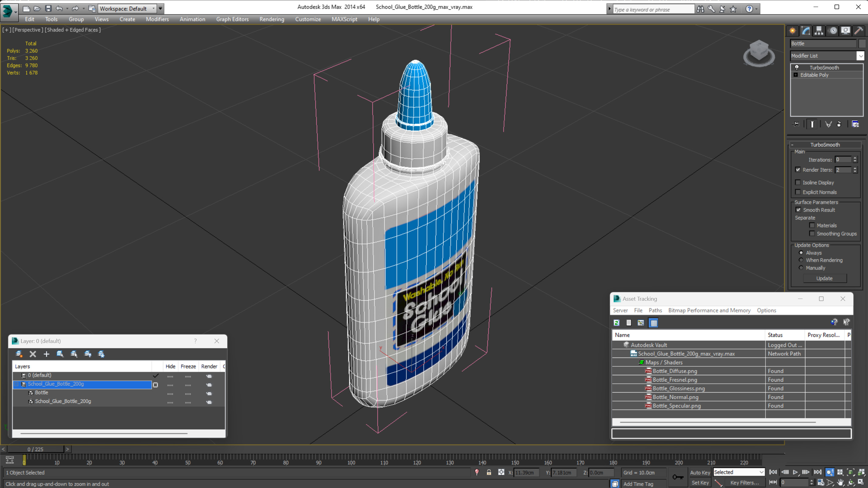This screenshot has height=488, width=868.
Task: Click the Iterations spinner arrows
Action: click(x=855, y=160)
